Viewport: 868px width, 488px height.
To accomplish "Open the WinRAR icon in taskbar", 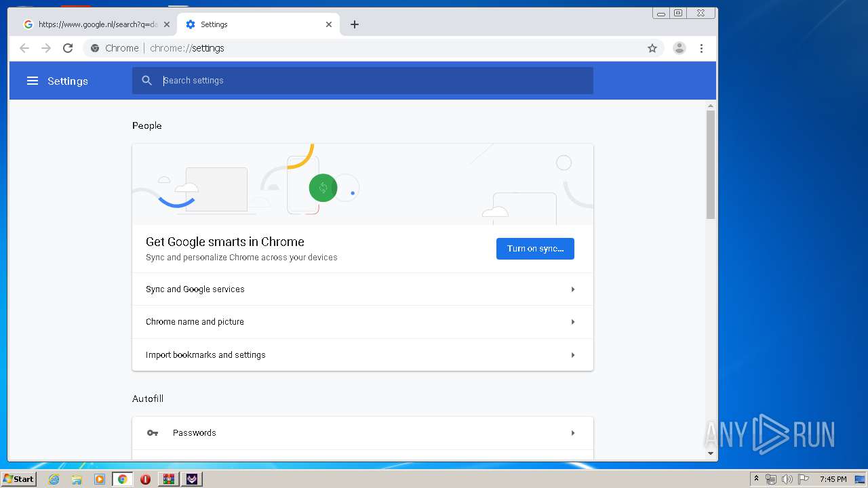I will click(x=168, y=479).
